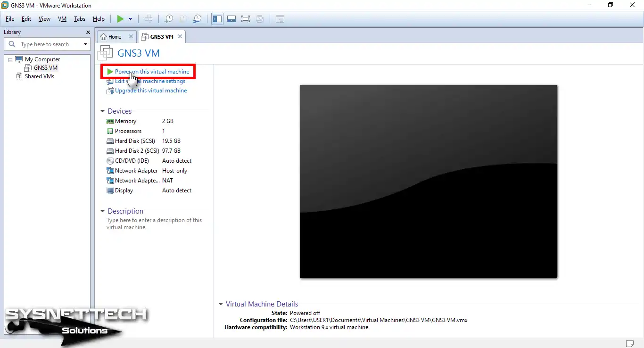Open the Edit menu
The height and width of the screenshot is (348, 644).
tap(26, 19)
